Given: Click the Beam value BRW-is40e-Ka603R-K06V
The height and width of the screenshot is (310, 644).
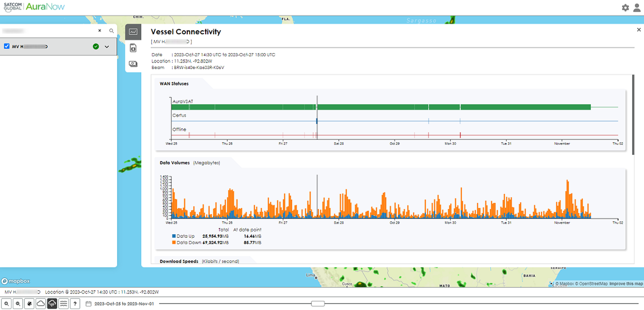Looking at the screenshot, I should pyautogui.click(x=199, y=67).
